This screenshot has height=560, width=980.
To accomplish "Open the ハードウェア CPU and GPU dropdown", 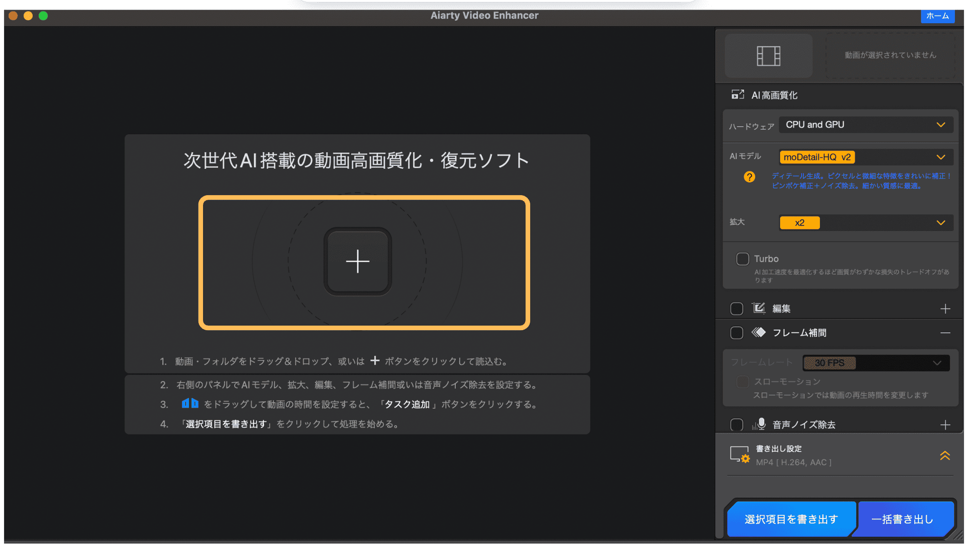I will [x=866, y=124].
